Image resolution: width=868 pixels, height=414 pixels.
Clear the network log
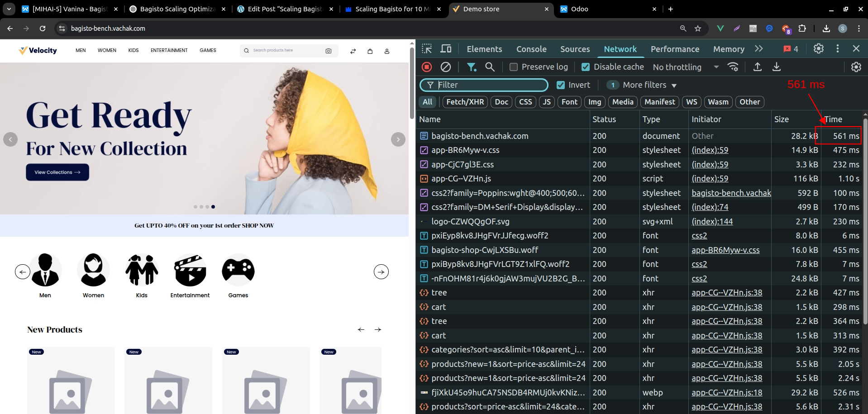point(446,67)
